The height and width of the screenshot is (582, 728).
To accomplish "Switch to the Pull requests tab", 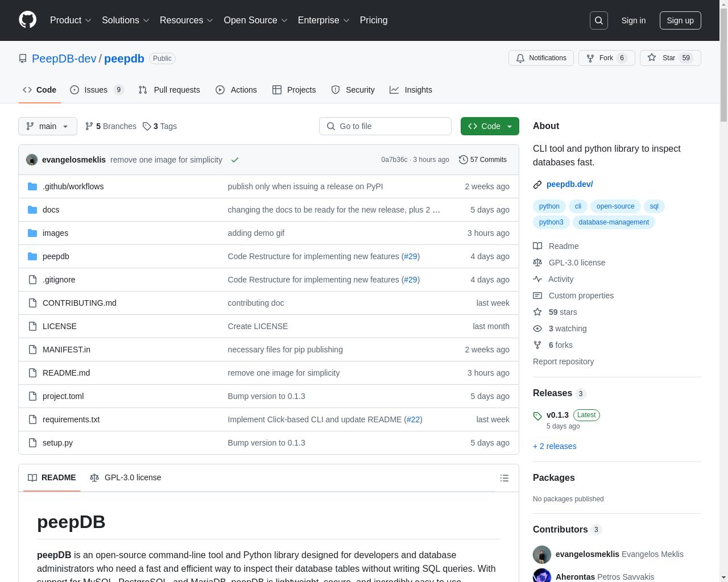I will [x=169, y=90].
